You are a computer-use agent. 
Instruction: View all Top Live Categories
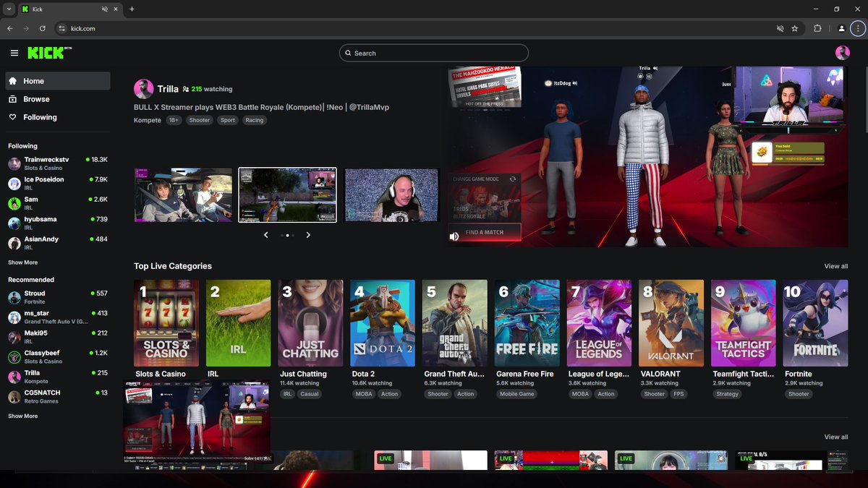(836, 266)
